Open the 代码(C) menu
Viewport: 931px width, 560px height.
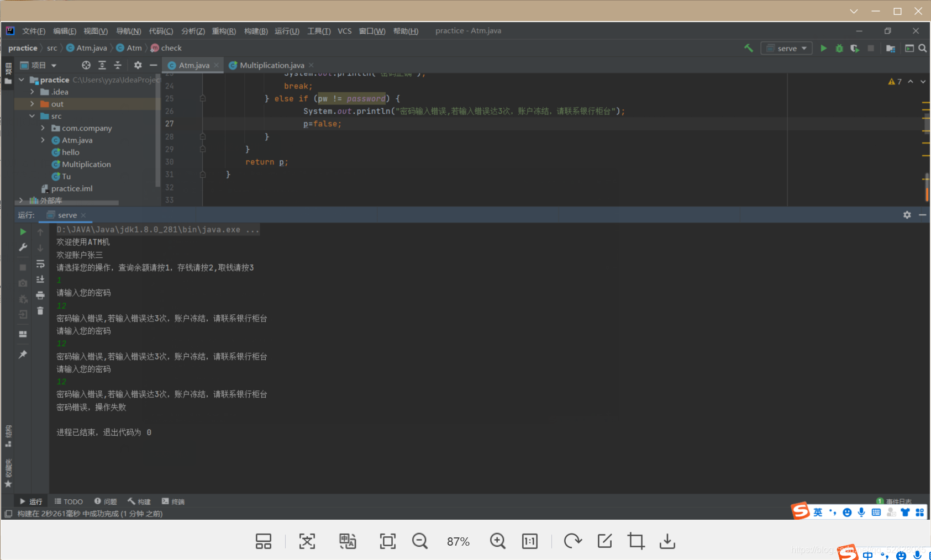click(161, 31)
